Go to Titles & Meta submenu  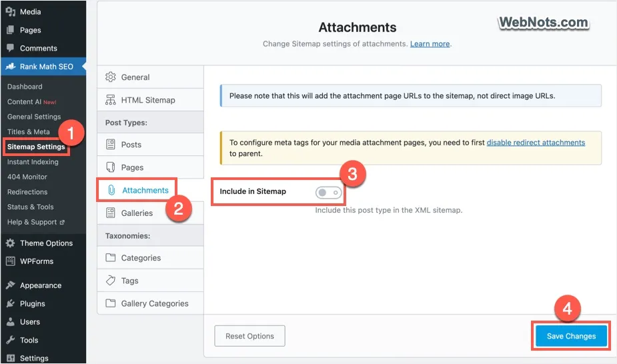(x=29, y=132)
